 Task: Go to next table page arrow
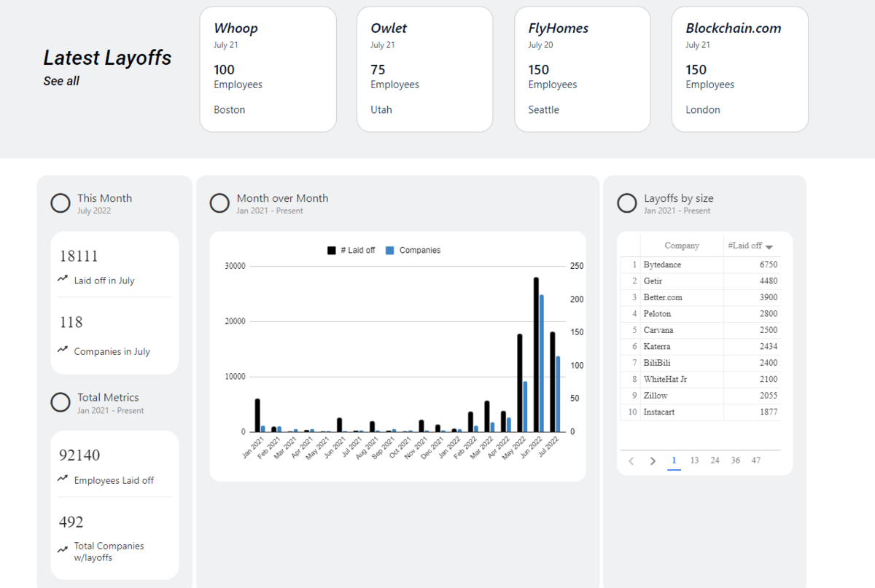[x=653, y=460]
